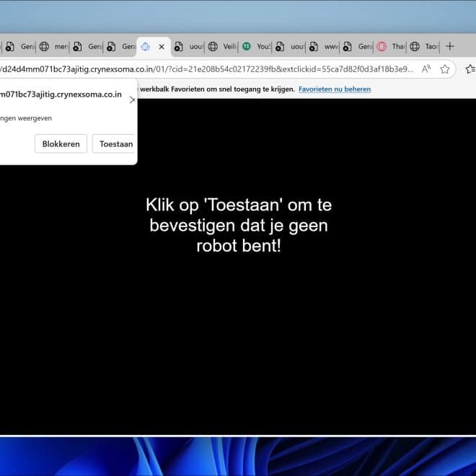Open the Favorieten nu beheren link
The width and height of the screenshot is (476, 476).
[x=335, y=89]
